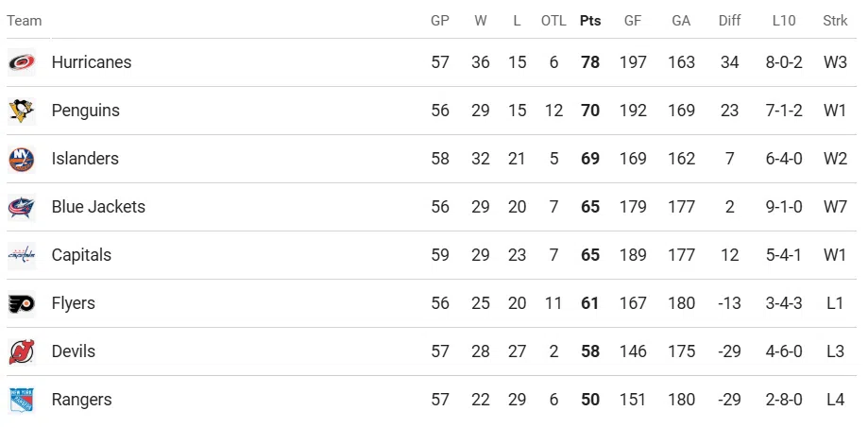Click the Capitals team logo

tap(22, 255)
